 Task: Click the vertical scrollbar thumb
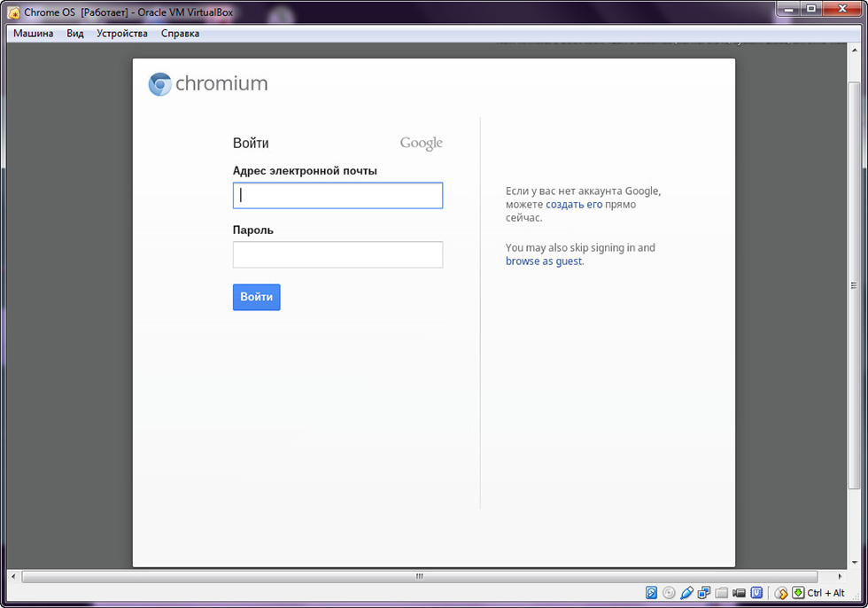pos(854,285)
